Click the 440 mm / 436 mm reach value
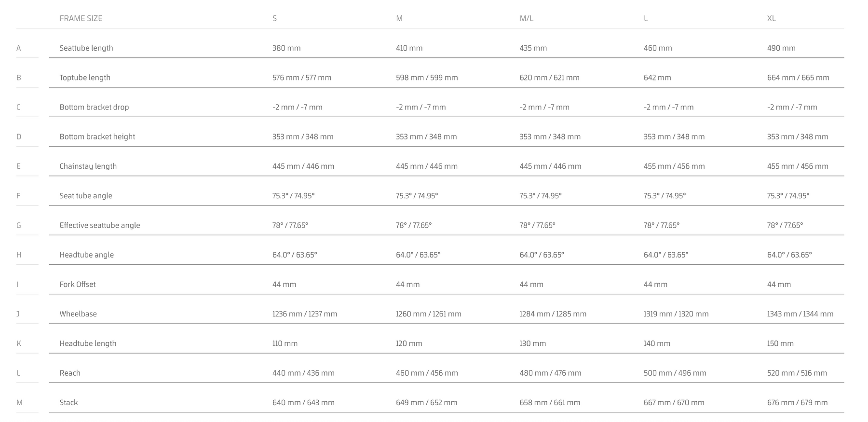868x422 pixels. point(303,373)
